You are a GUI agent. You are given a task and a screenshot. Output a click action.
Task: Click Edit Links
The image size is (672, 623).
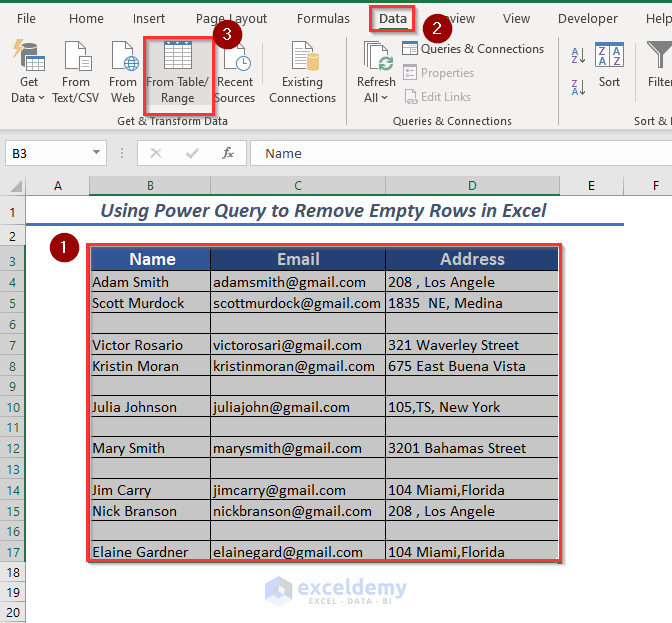(437, 97)
